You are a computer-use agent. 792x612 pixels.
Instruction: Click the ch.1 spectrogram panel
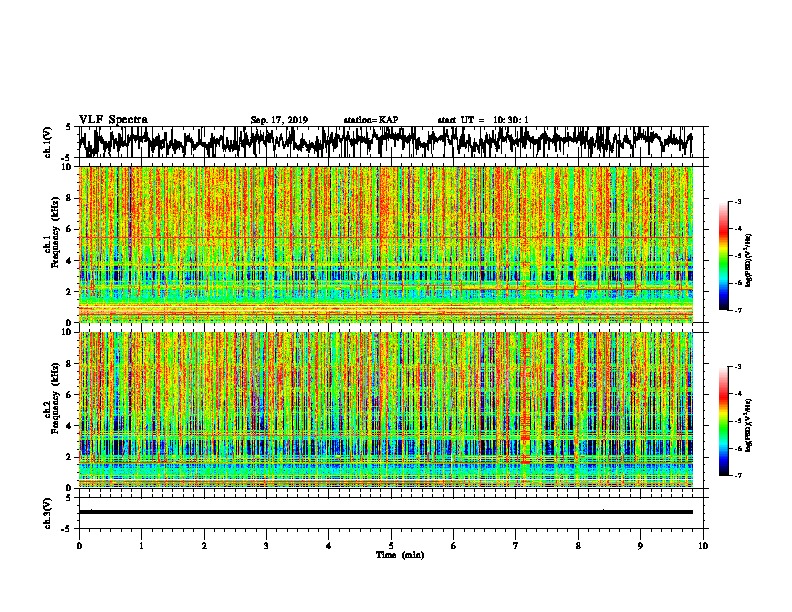[385, 244]
